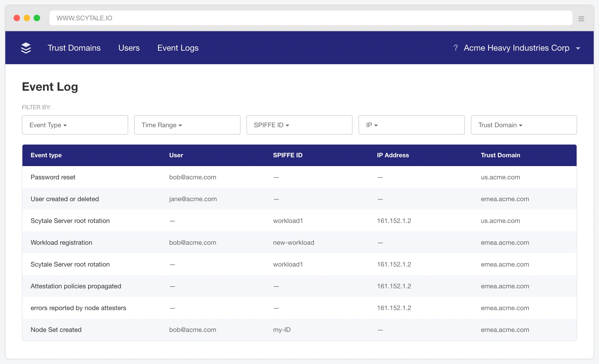Click the yellow minimize window dot
Viewport: 599px width, 364px height.
pos(27,18)
